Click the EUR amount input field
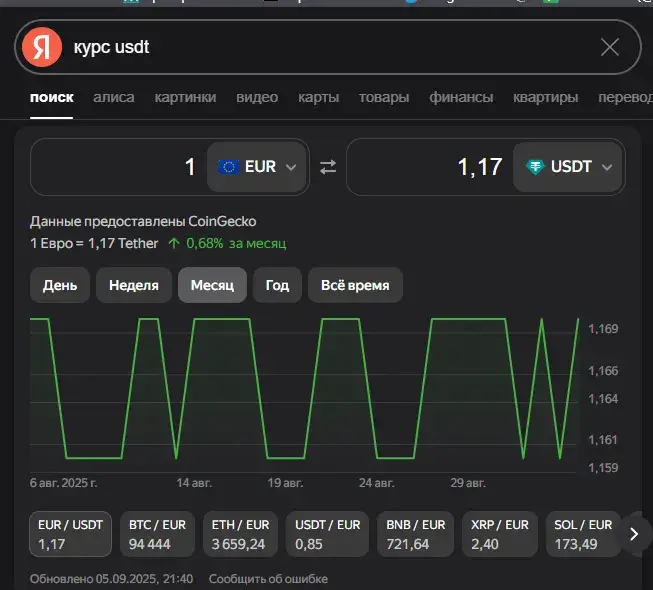653x590 pixels. point(119,167)
